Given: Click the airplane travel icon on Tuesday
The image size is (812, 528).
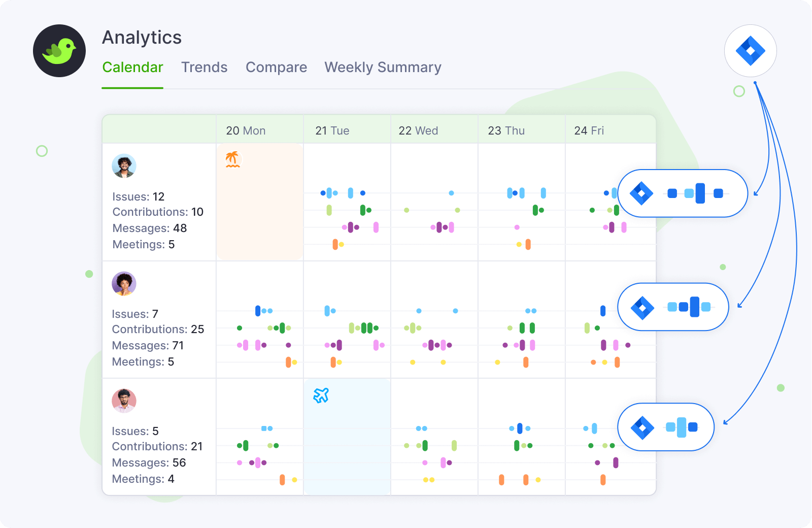Looking at the screenshot, I should [x=321, y=395].
